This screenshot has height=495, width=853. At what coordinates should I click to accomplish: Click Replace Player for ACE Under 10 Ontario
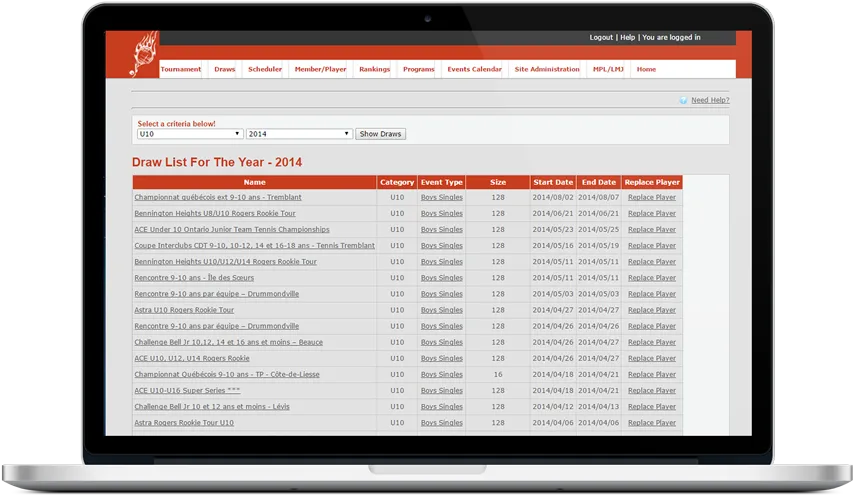pos(652,230)
